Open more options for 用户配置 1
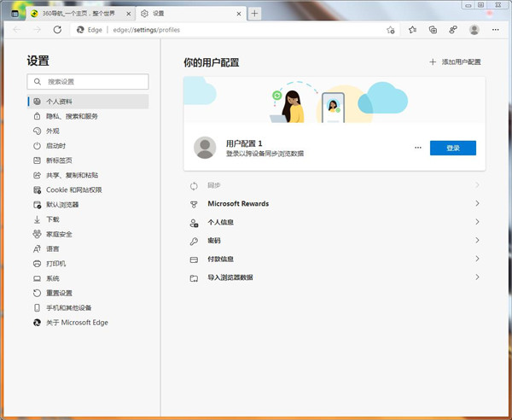512x420 pixels. coord(417,148)
